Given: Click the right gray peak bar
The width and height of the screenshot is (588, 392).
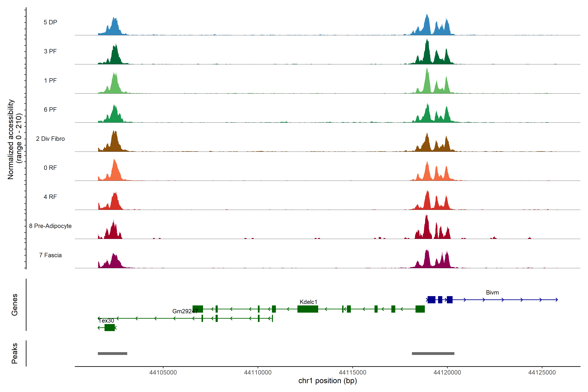Looking at the screenshot, I should pos(433,353).
